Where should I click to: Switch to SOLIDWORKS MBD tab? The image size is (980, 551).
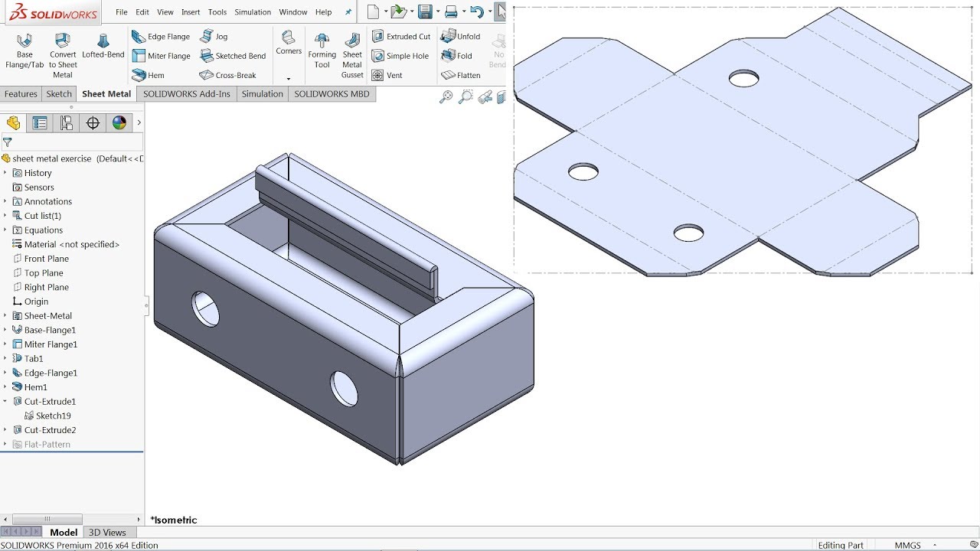[332, 94]
